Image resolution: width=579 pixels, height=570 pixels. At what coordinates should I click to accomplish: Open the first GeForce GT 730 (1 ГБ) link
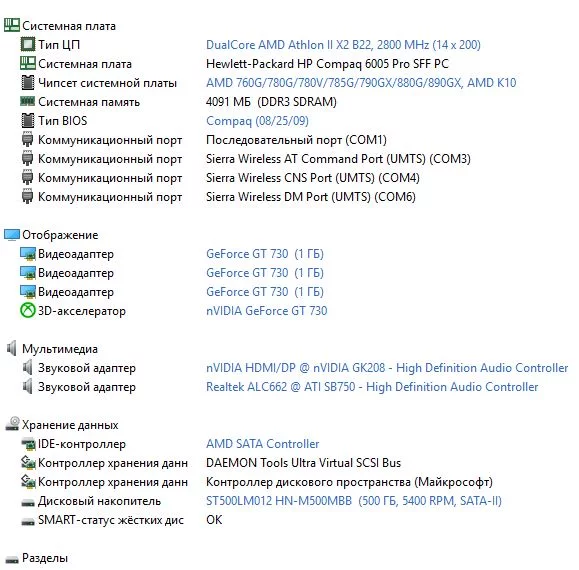[265, 254]
